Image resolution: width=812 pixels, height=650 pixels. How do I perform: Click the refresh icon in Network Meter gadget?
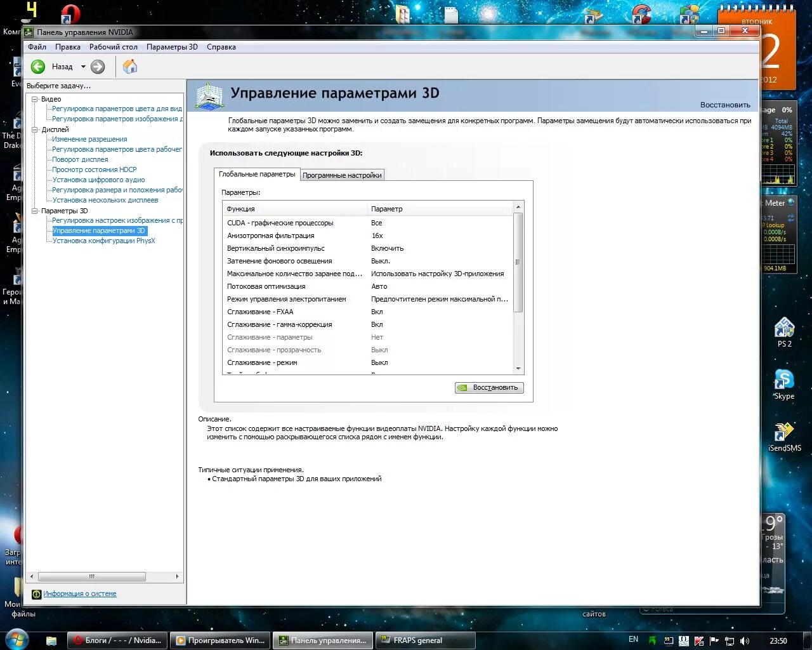pyautogui.click(x=791, y=218)
